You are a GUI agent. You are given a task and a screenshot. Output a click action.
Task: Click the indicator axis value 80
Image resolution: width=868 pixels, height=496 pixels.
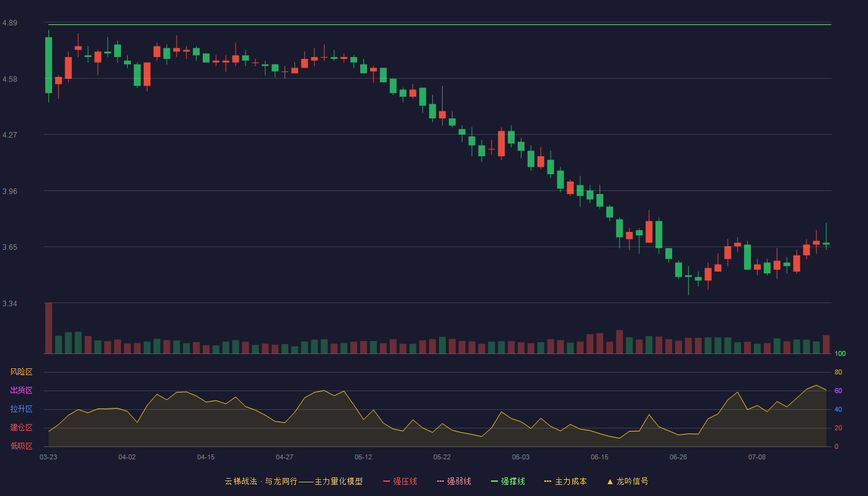[x=838, y=372]
